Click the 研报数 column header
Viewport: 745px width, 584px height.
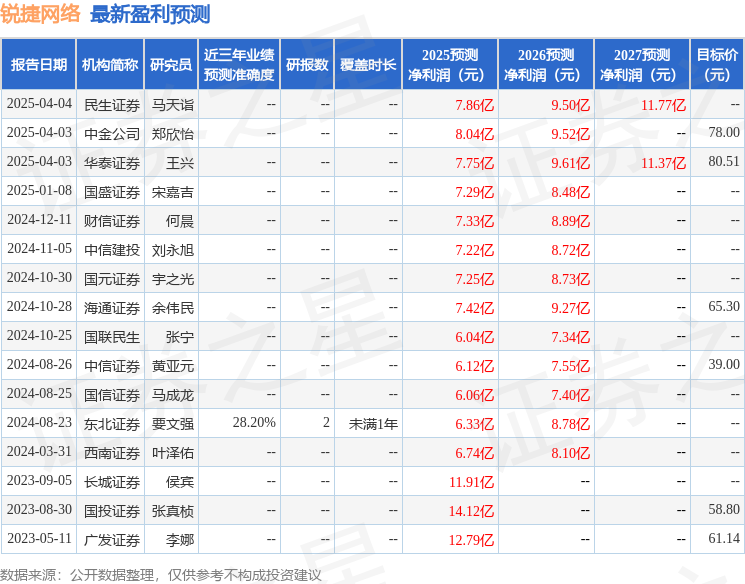tap(307, 64)
